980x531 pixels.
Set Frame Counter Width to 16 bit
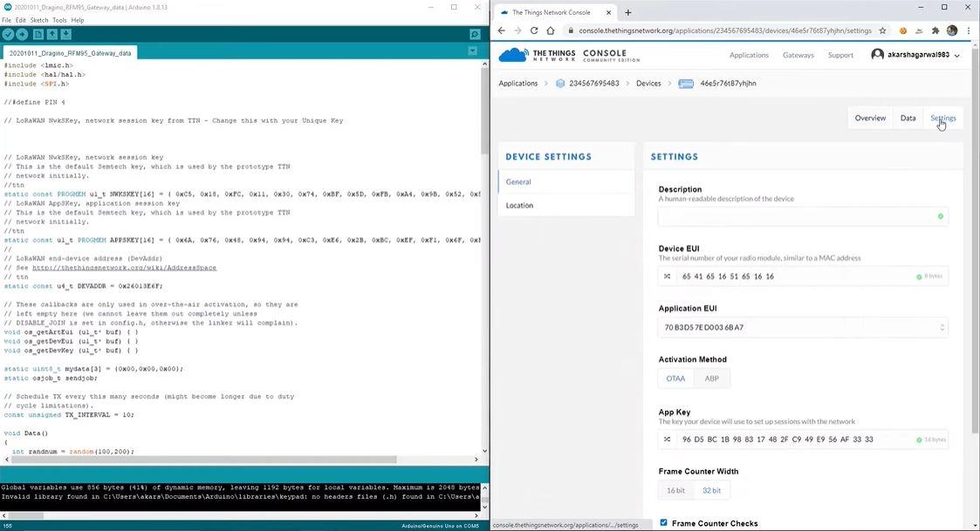[x=675, y=490]
